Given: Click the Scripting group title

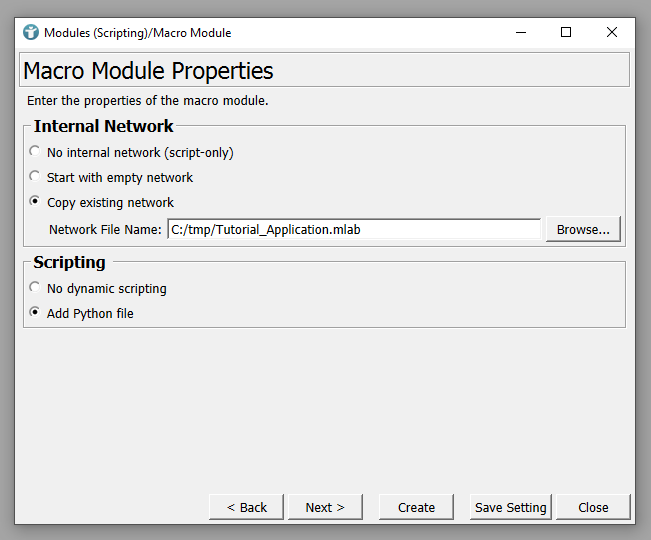Looking at the screenshot, I should click(x=69, y=262).
